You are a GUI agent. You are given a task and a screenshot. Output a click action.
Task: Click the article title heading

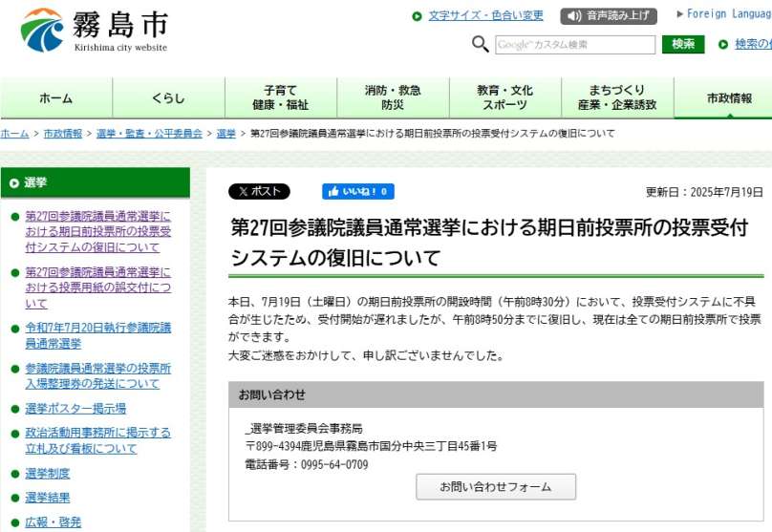(x=490, y=243)
